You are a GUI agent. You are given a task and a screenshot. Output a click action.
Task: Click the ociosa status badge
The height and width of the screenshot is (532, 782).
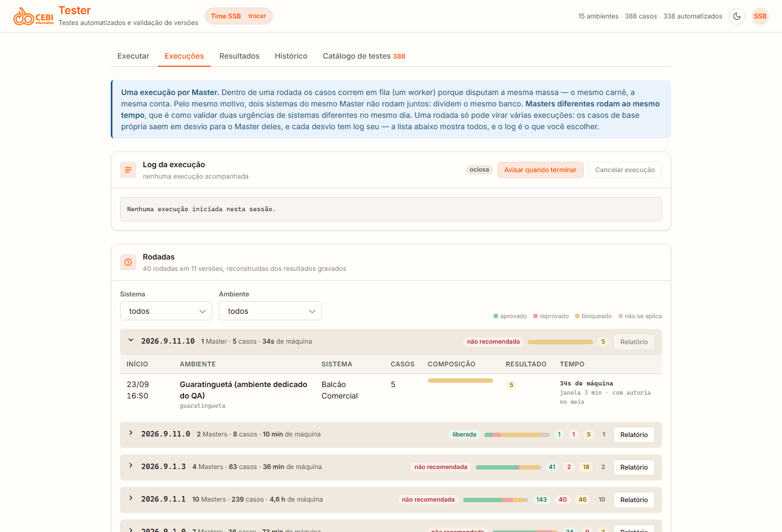[x=480, y=170]
